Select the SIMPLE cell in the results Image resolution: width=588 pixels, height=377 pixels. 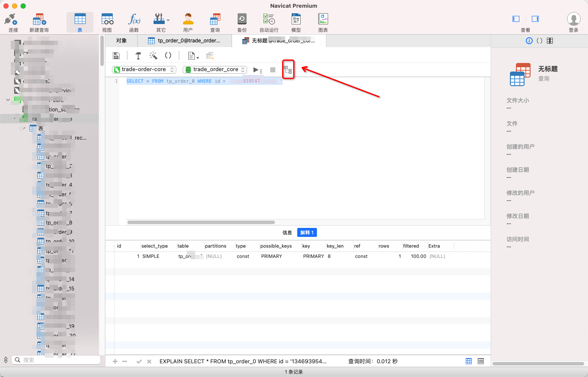pos(151,256)
